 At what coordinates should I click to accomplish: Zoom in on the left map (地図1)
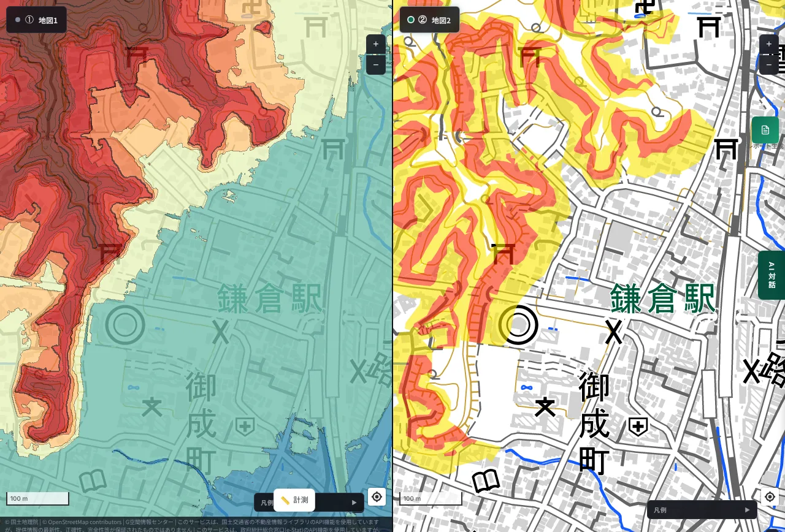click(x=376, y=44)
